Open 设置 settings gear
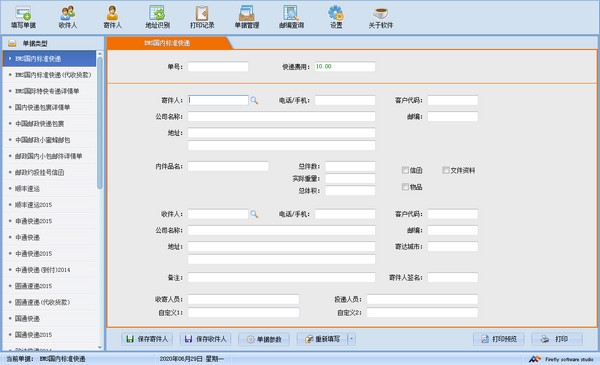Viewport: 600px width, 365px height. 336,18
